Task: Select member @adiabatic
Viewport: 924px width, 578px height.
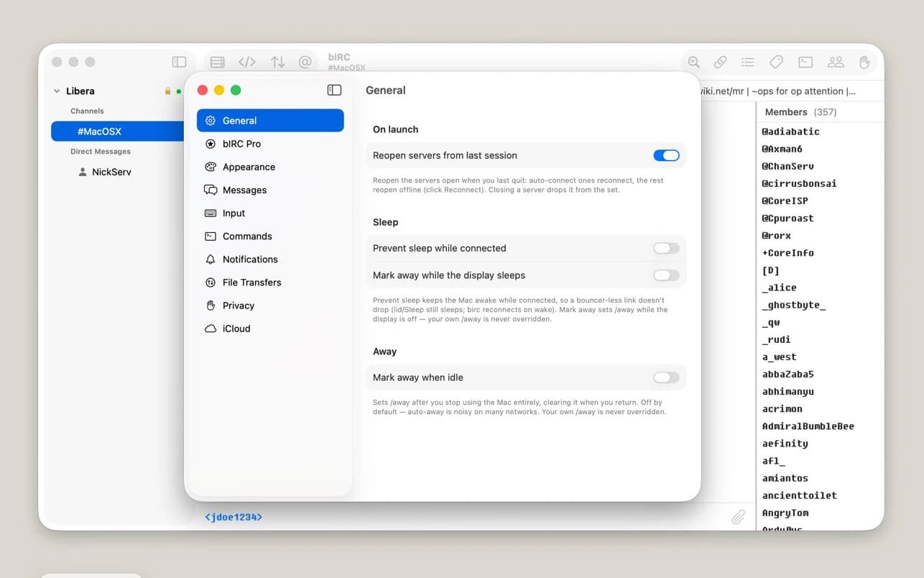Action: (790, 132)
